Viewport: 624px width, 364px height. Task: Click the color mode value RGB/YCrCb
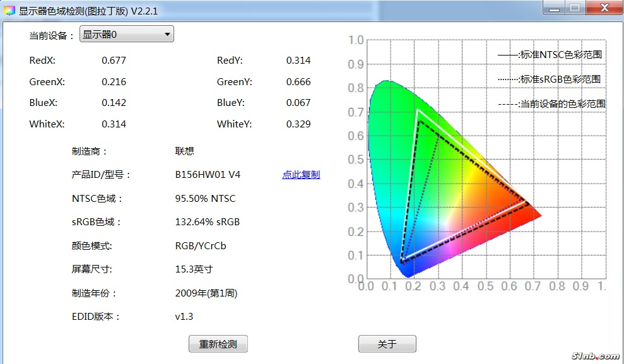pos(201,246)
